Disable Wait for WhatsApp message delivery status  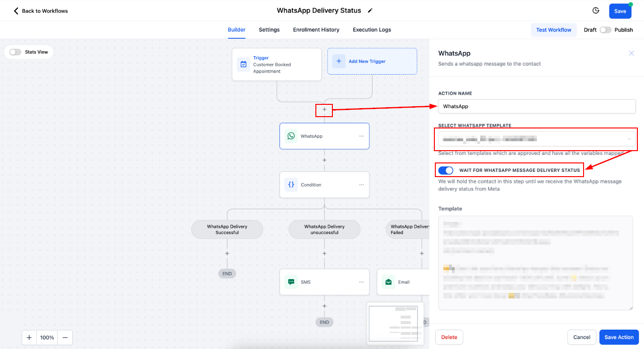click(446, 170)
